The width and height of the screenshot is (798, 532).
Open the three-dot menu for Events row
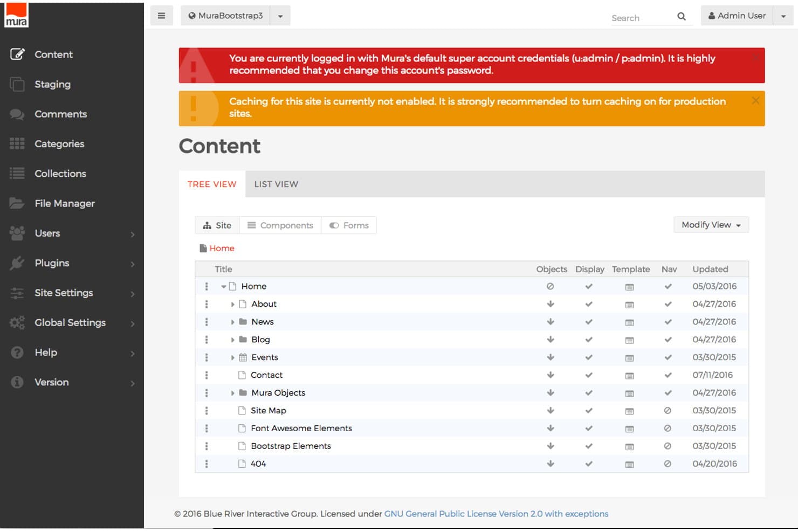pos(207,357)
